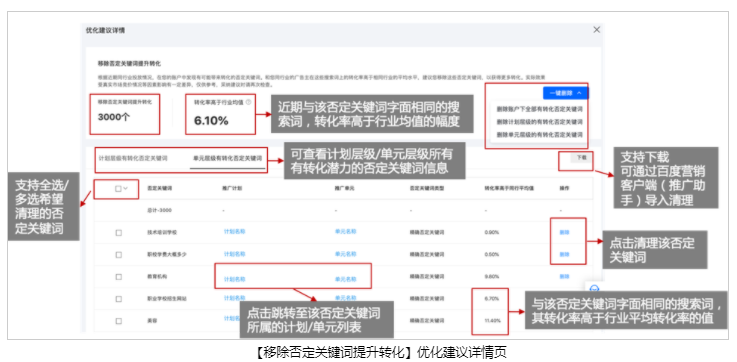737x362 pixels.
Task: Open 单元名称 link in 教育机构 row
Action: (345, 279)
